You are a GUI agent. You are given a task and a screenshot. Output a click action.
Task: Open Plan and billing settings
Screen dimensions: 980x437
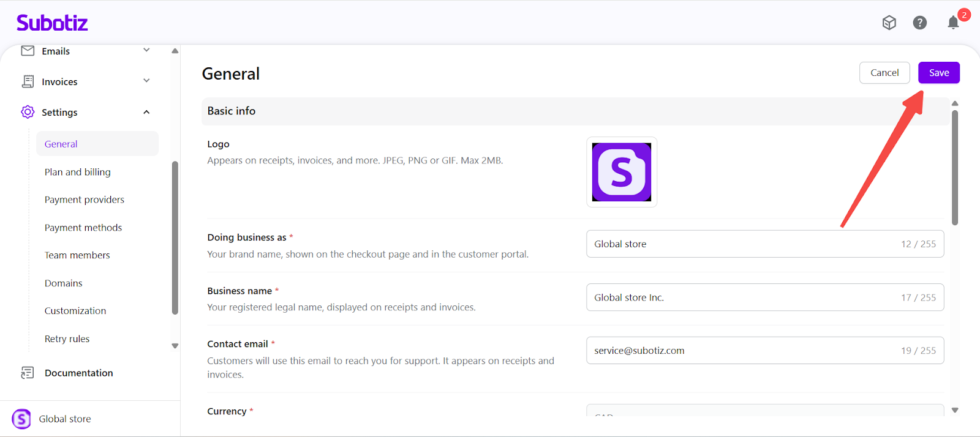click(77, 172)
